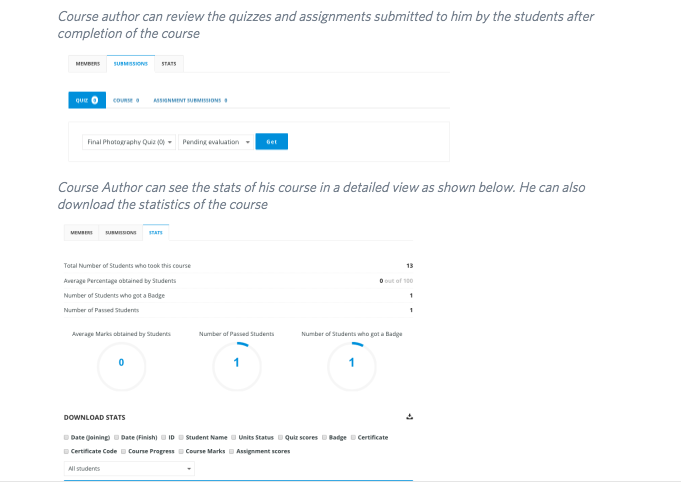Check the Badge checkbox

[324, 438]
